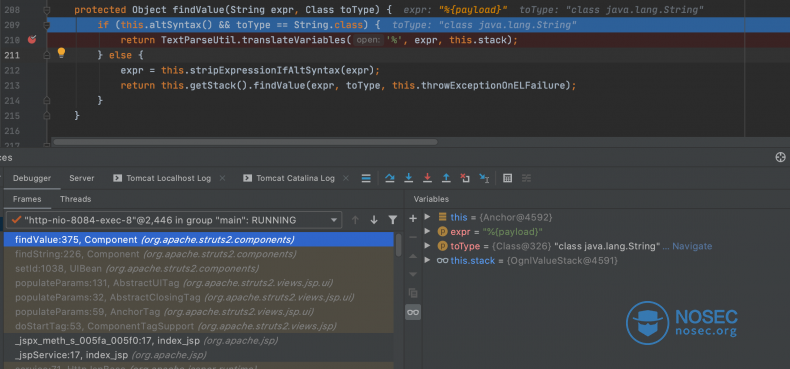
Task: Expand the 'this.stack' watch node
Action: tap(428, 261)
